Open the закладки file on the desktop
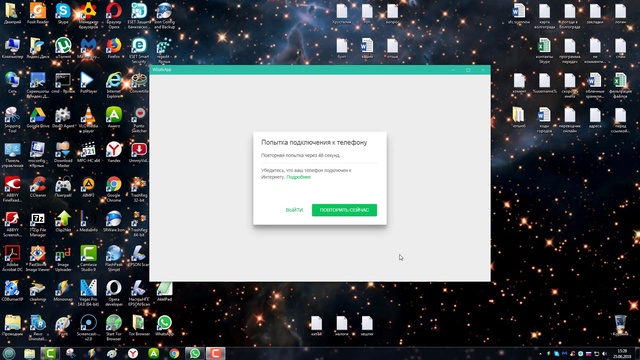This screenshot has height=360, width=640. 595,14
